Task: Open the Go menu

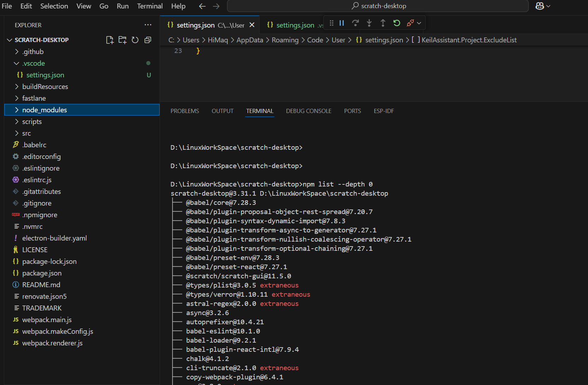Action: coord(104,6)
